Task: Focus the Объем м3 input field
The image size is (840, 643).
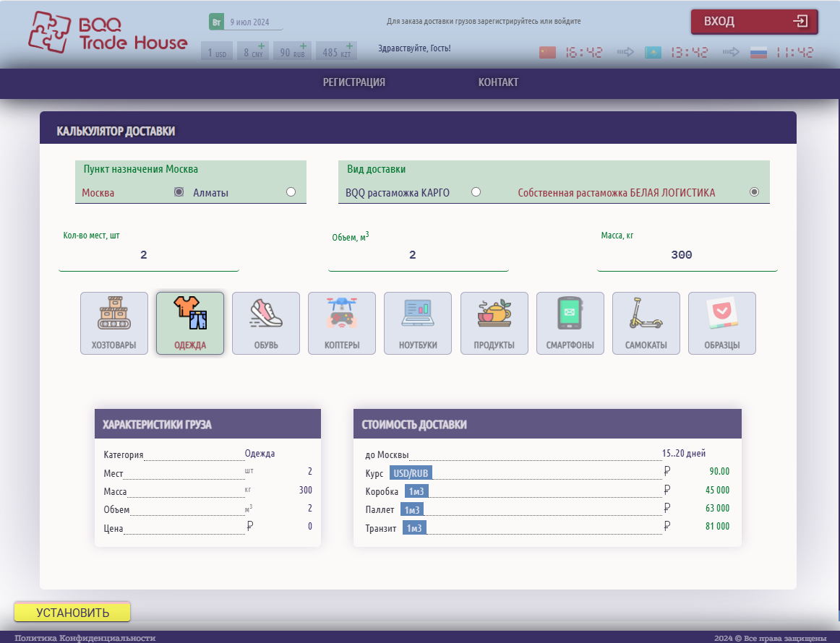Action: (x=419, y=255)
